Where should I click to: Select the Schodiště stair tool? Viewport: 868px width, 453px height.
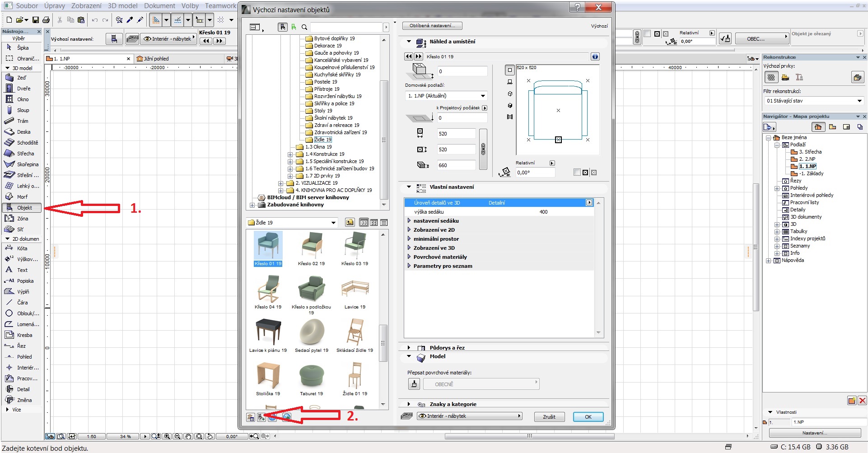(23, 143)
